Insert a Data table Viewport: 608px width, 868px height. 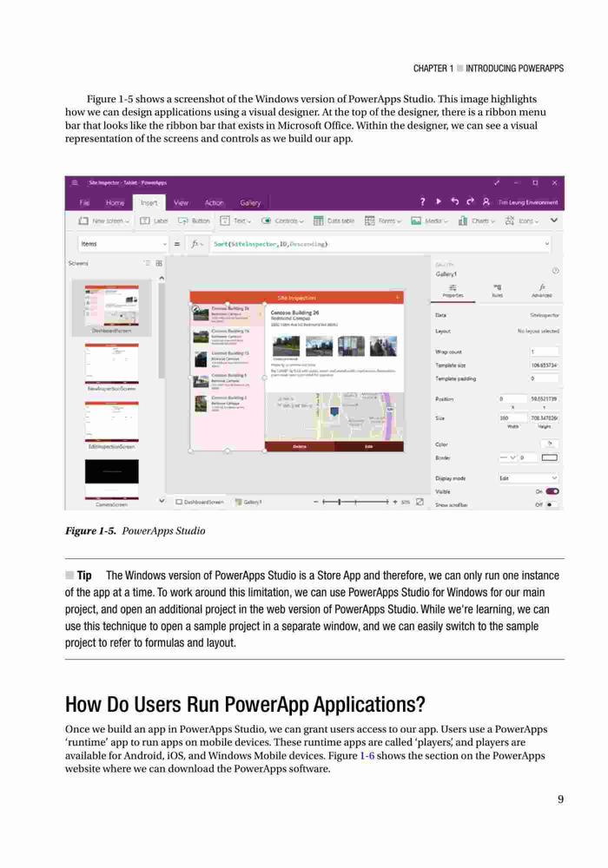coord(334,220)
